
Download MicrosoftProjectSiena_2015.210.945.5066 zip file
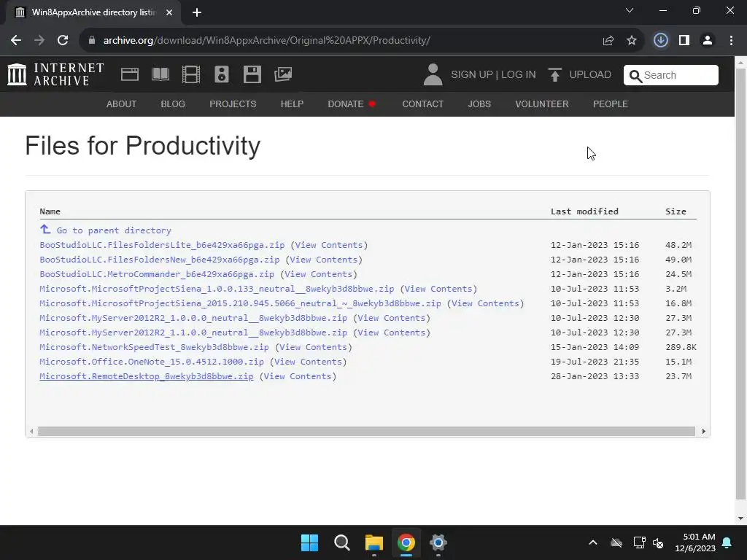(240, 303)
